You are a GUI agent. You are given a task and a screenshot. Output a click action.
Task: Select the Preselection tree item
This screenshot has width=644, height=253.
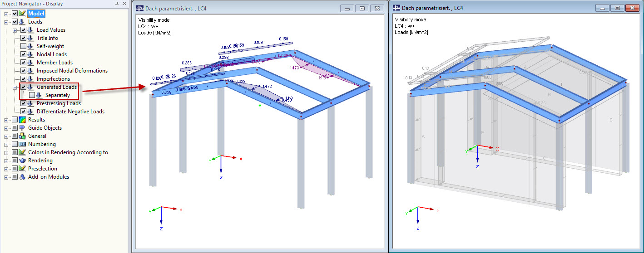[42, 169]
